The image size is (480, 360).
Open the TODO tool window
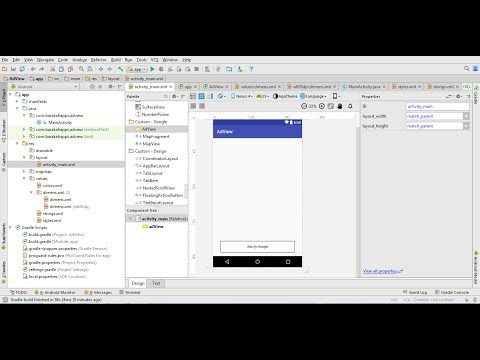(19, 292)
